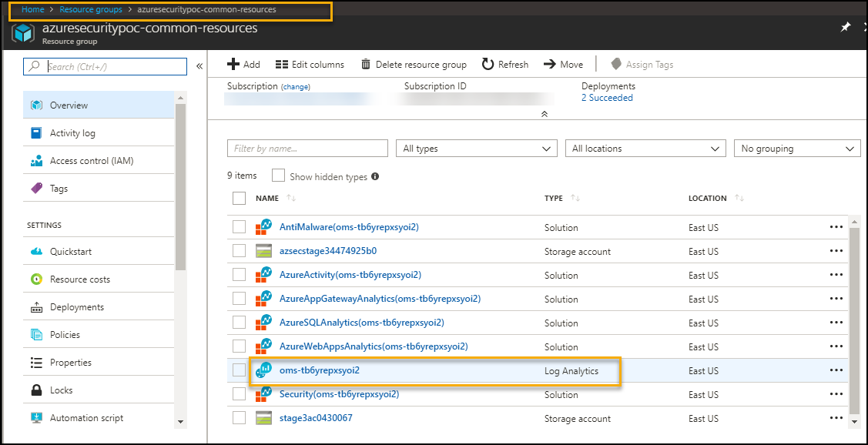
Task: Go to Access control (IAM)
Action: (x=99, y=161)
